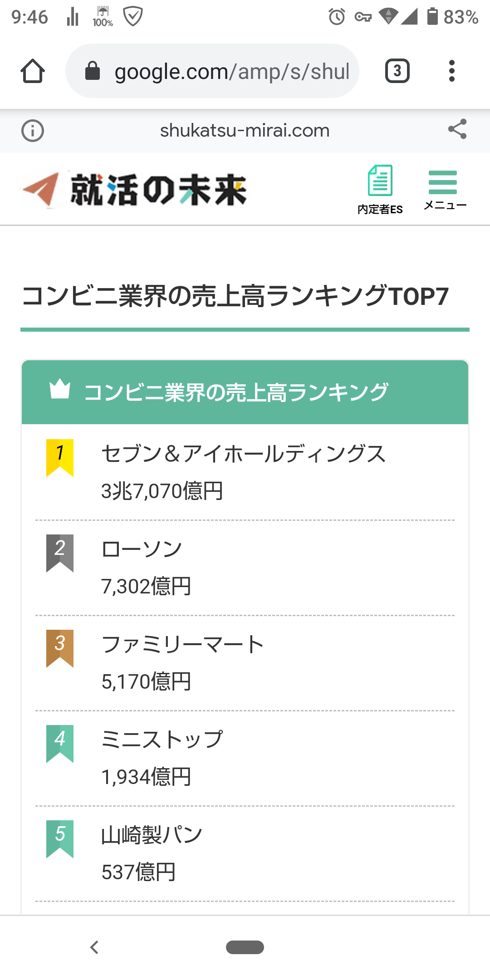Image resolution: width=490 pixels, height=980 pixels.
Task: Tap the address bar URL field
Action: coord(231,71)
